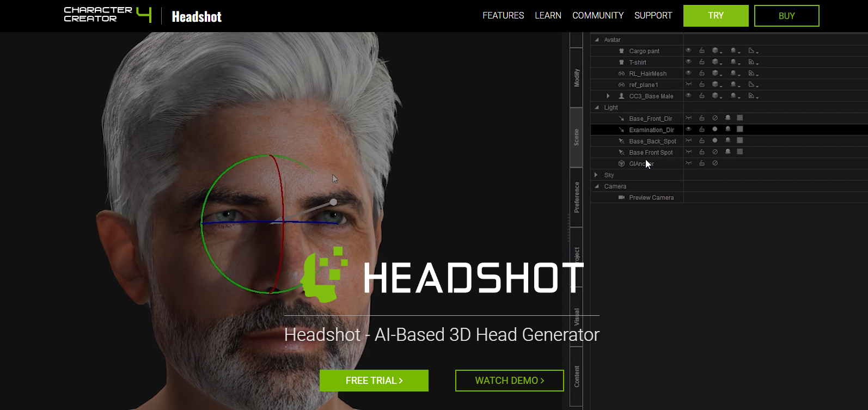Click the green TRY button
Viewport: 868px width, 410px height.
716,16
